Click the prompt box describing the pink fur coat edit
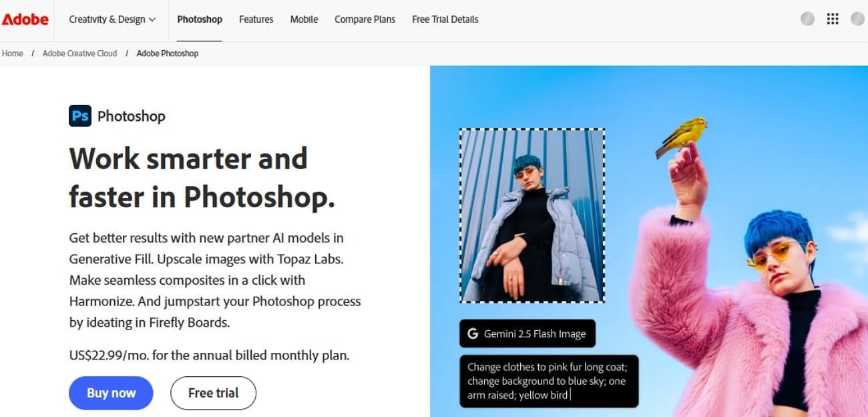Viewport: 868px width, 417px height. pyautogui.click(x=549, y=381)
